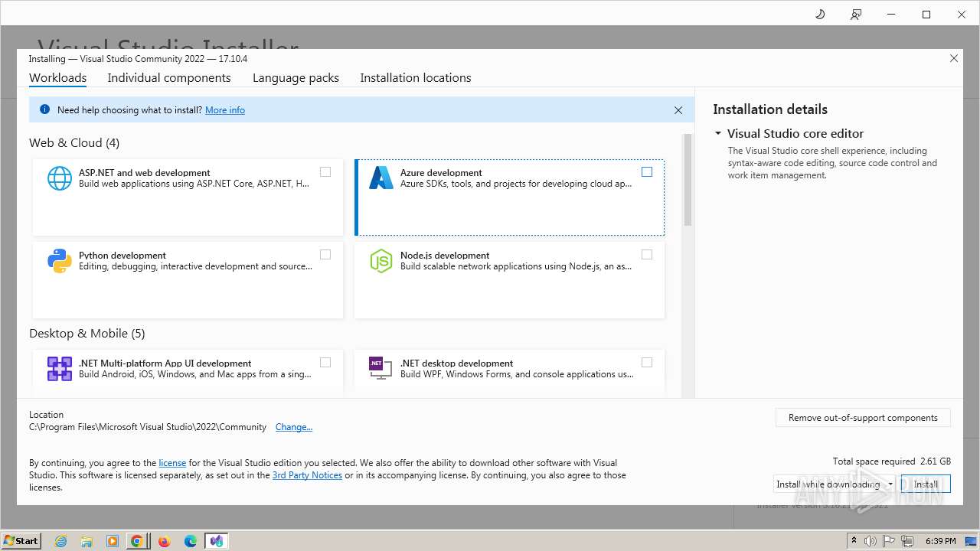Click the 'Desktop & Mobile (5)' heading
The image size is (980, 551).
click(87, 334)
